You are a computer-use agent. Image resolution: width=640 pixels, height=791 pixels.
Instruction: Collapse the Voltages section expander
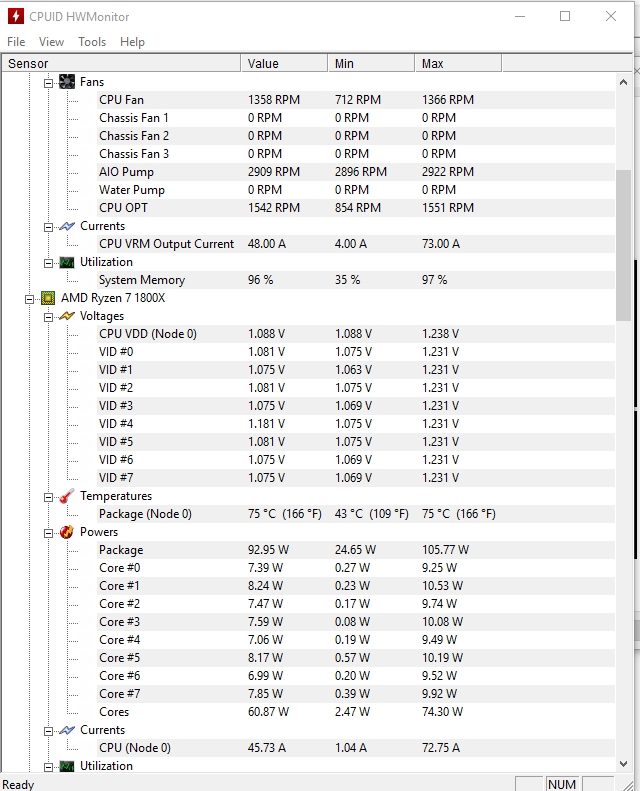[48, 316]
